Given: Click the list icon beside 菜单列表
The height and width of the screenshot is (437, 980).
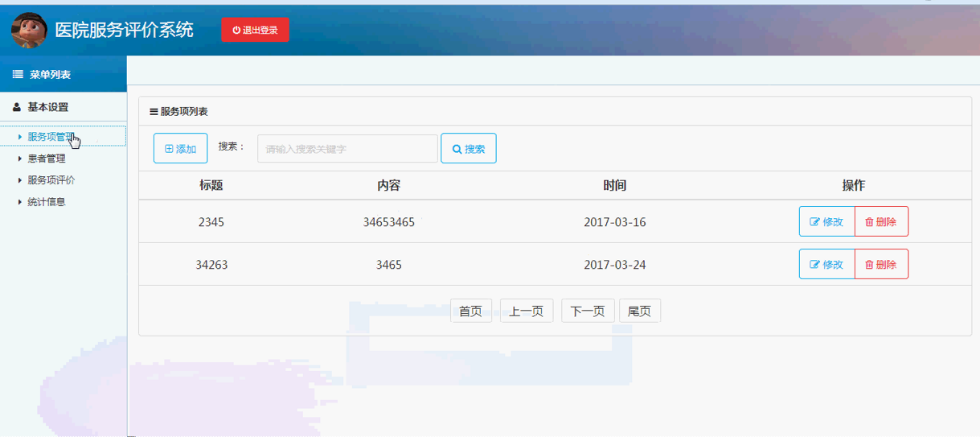Looking at the screenshot, I should (18, 75).
